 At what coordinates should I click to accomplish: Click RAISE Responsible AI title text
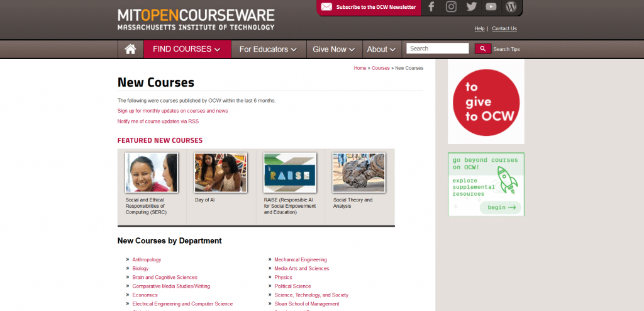pyautogui.click(x=290, y=206)
